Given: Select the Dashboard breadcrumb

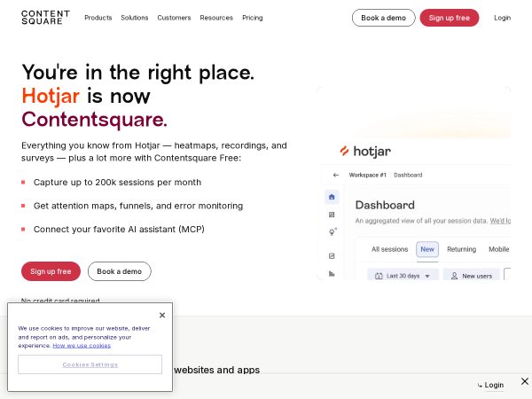Looking at the screenshot, I should [408, 175].
